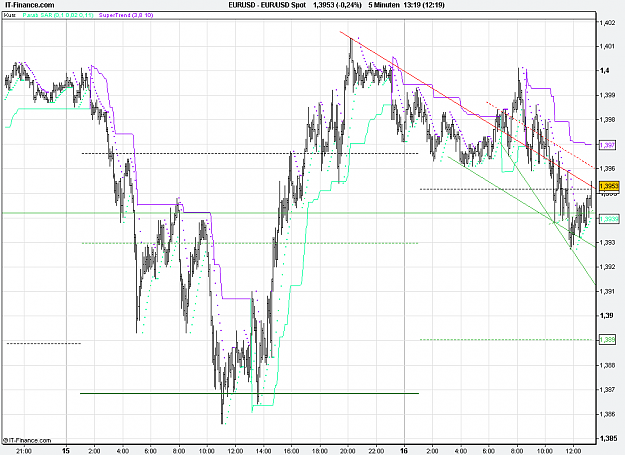Screen dimensions: 625x455
Task: Click the 1,388 price axis label
Action: [607, 365]
